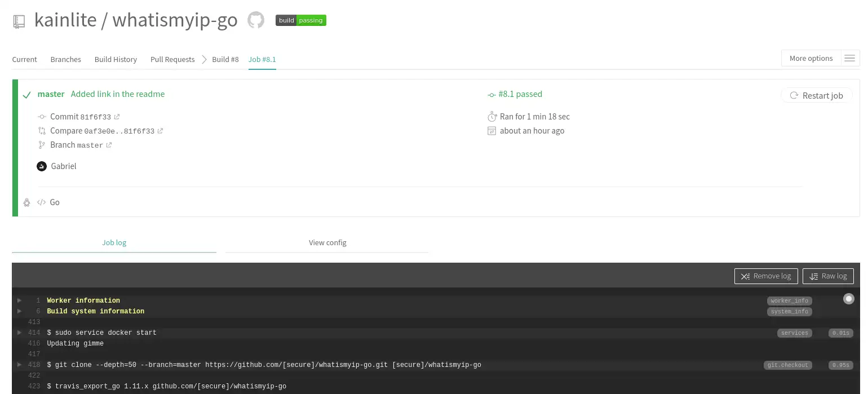Click the Updating gimme log line
Image resolution: width=868 pixels, height=394 pixels.
point(76,343)
